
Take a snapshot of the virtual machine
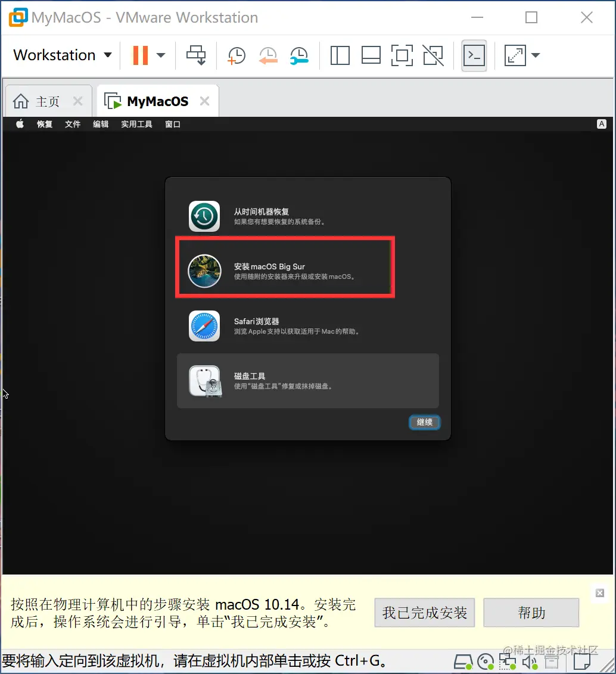coord(237,55)
